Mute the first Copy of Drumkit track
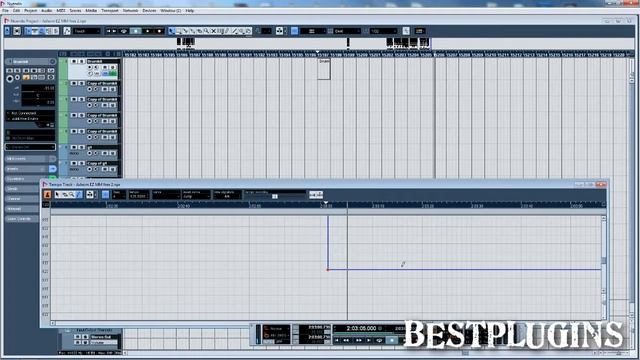 [x=74, y=83]
